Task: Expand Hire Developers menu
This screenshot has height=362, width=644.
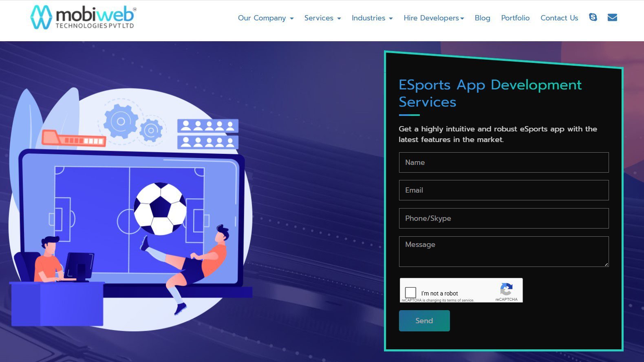Action: point(434,18)
